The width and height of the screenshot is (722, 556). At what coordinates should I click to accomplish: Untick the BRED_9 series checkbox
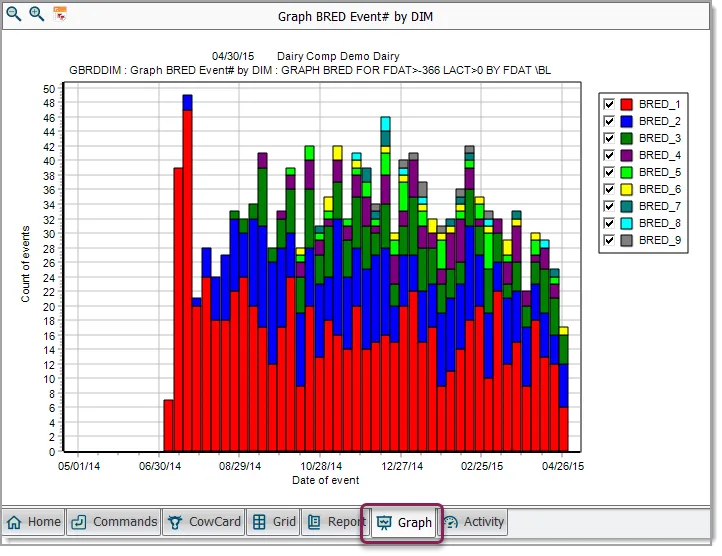click(x=609, y=240)
